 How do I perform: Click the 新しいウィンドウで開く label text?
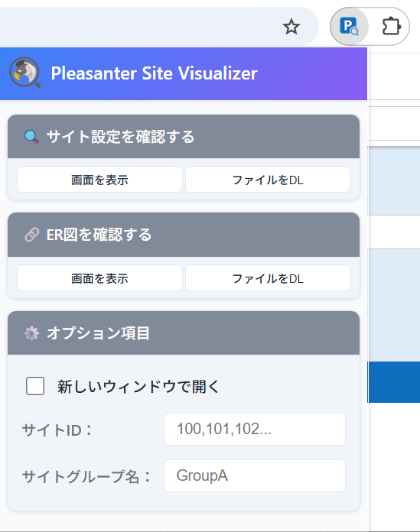coord(138,387)
